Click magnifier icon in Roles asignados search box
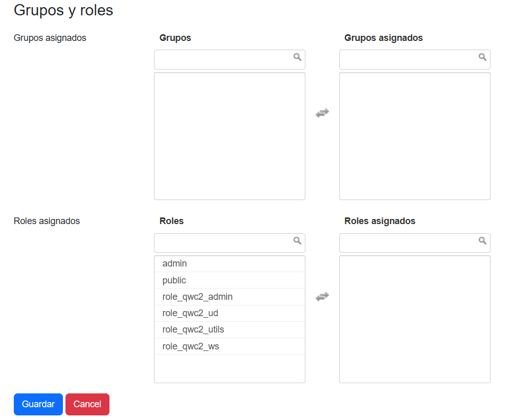This screenshot has width=509, height=420. [x=482, y=240]
